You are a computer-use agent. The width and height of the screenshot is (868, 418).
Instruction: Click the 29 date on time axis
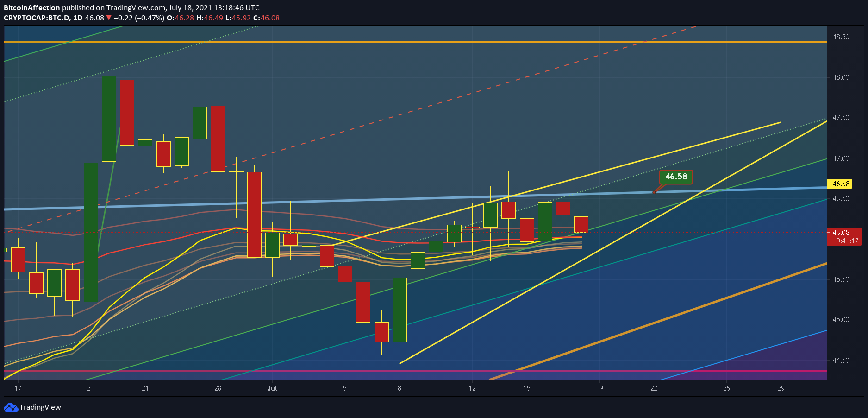point(781,388)
